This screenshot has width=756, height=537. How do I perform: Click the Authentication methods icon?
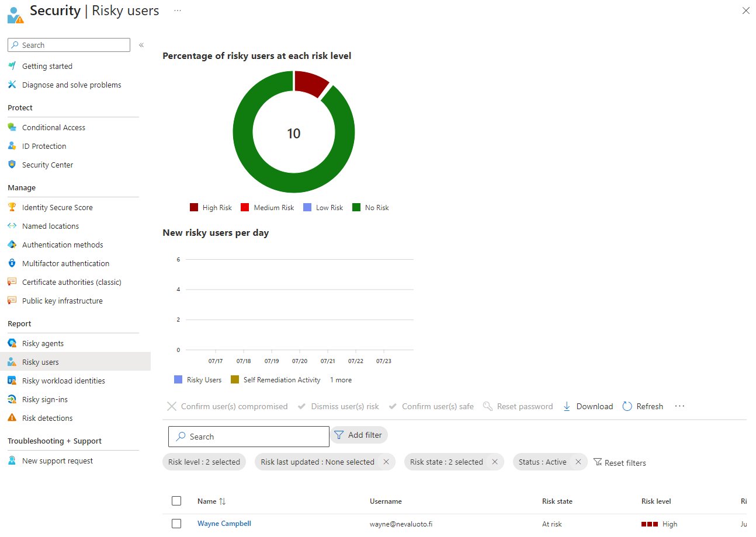click(12, 245)
